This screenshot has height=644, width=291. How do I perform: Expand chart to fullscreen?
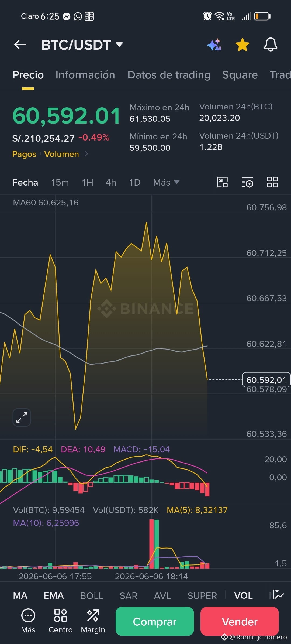pos(22,417)
